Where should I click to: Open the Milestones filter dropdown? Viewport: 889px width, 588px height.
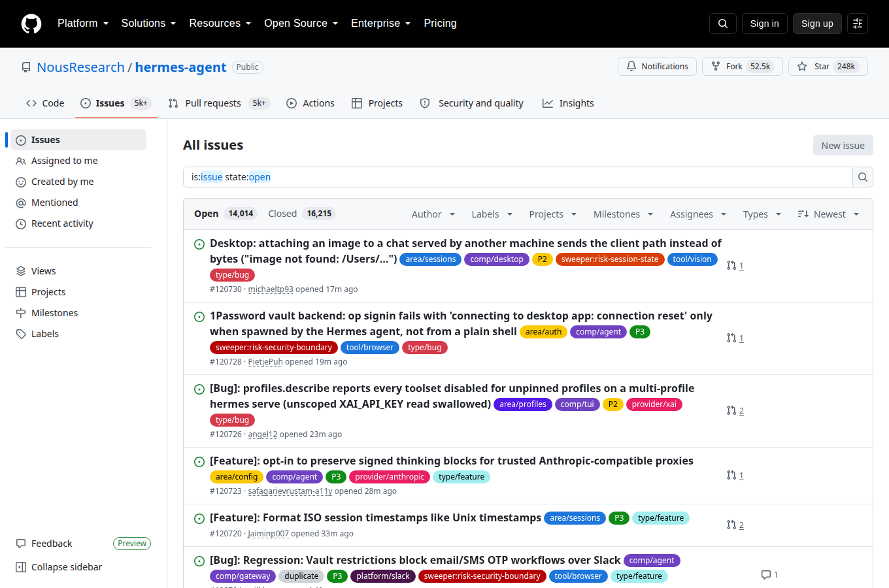(x=623, y=214)
